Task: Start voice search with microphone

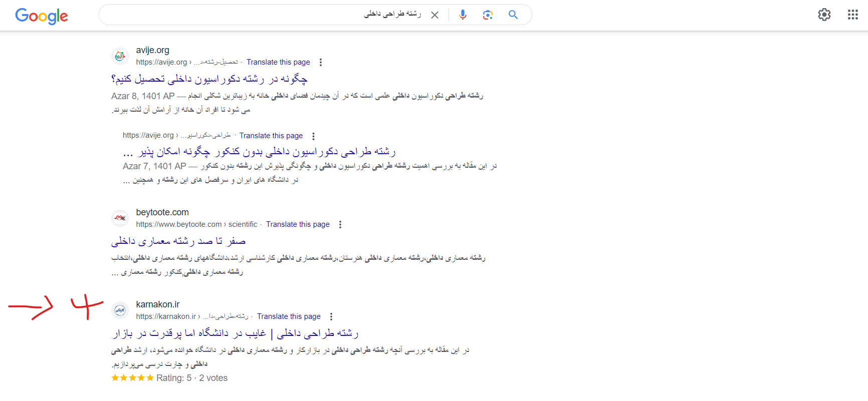Action: [x=463, y=15]
